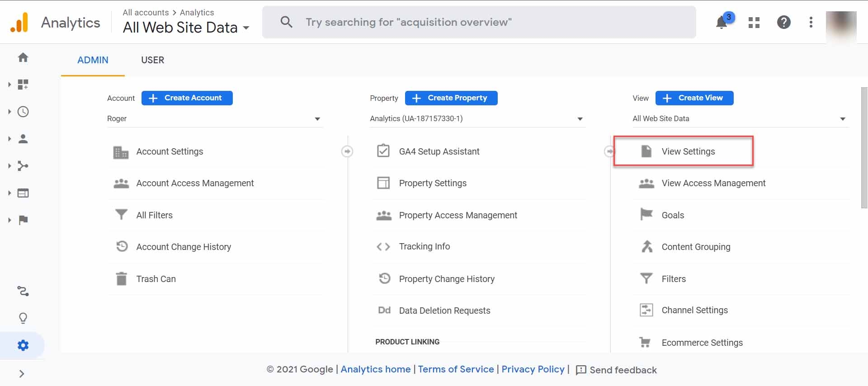Expand the Acquisition section arrow

coord(9,166)
